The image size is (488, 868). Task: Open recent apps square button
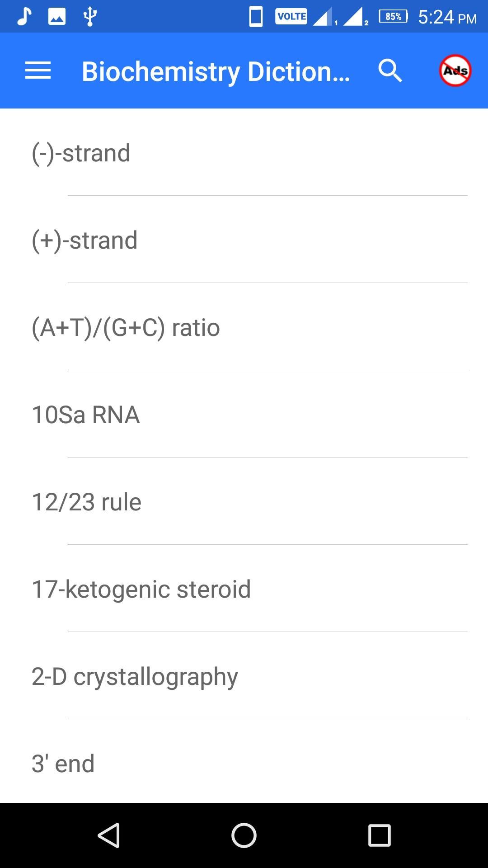379,835
